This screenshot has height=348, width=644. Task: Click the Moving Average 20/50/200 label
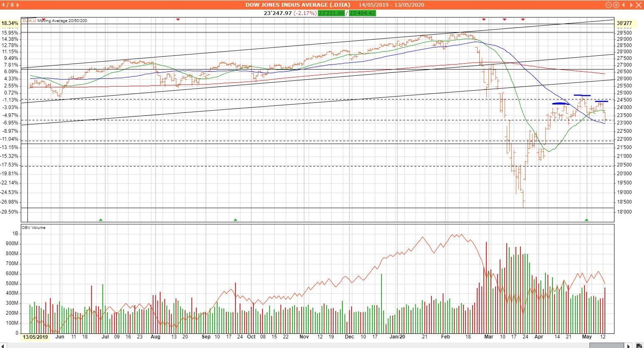click(62, 20)
